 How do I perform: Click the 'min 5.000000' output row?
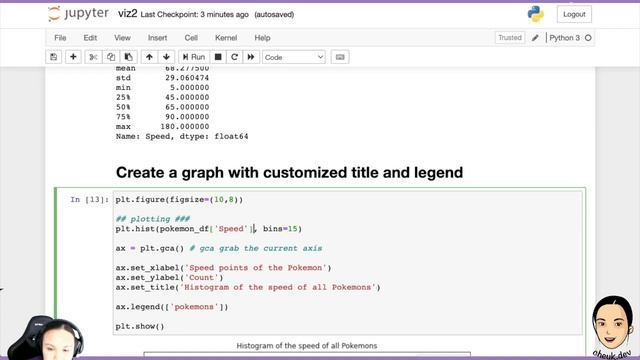[x=162, y=88]
